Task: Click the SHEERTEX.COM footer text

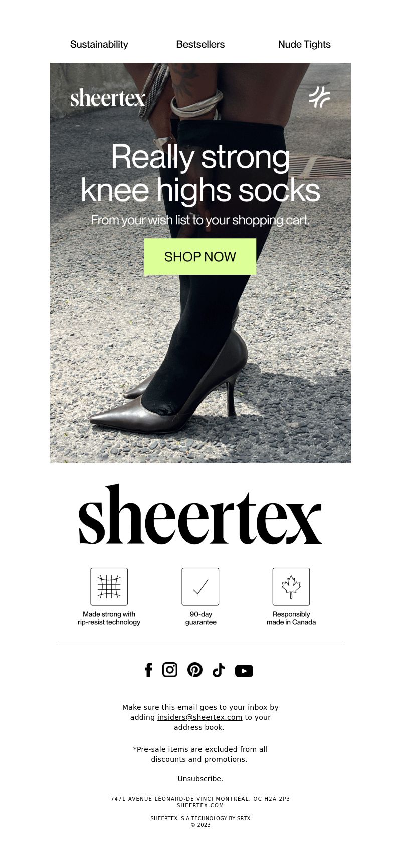Action: click(x=200, y=805)
